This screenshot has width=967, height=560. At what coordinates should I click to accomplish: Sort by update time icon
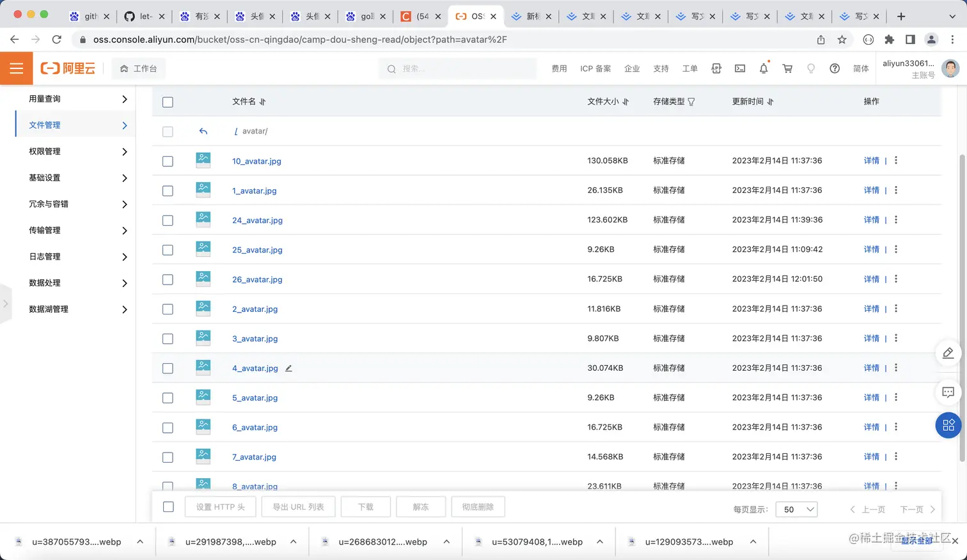point(770,102)
